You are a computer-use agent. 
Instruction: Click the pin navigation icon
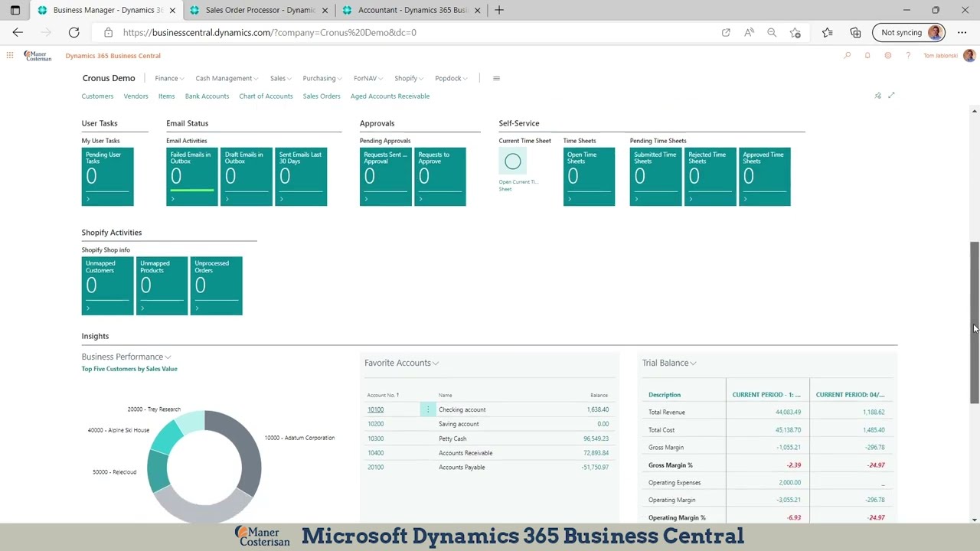[877, 96]
